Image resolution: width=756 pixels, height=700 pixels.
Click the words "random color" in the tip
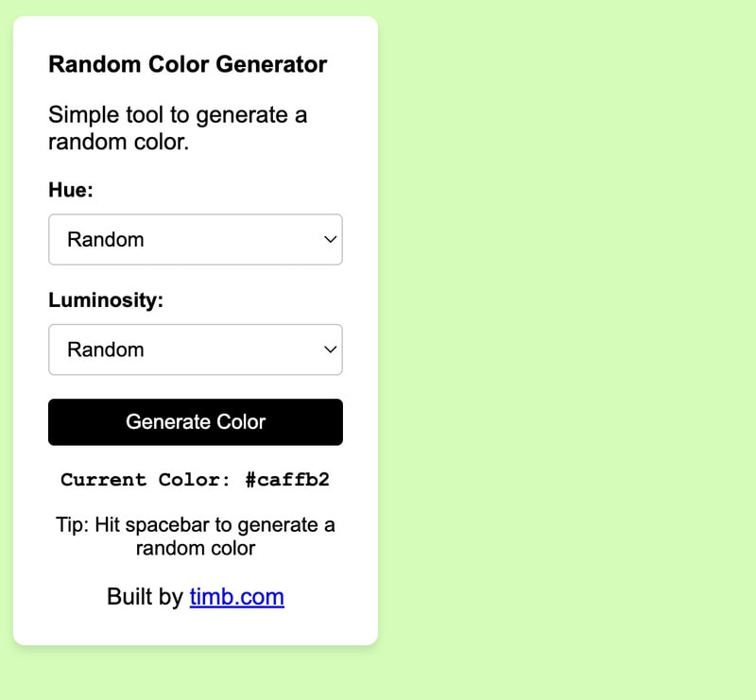[195, 548]
